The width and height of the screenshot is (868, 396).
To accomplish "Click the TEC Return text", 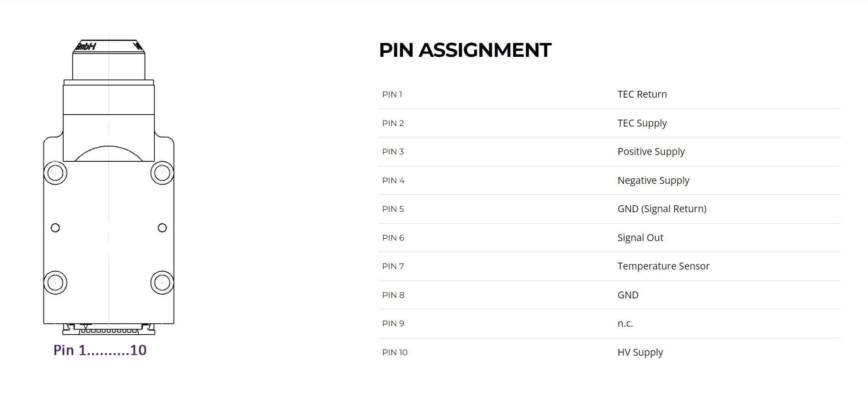I will coord(642,94).
